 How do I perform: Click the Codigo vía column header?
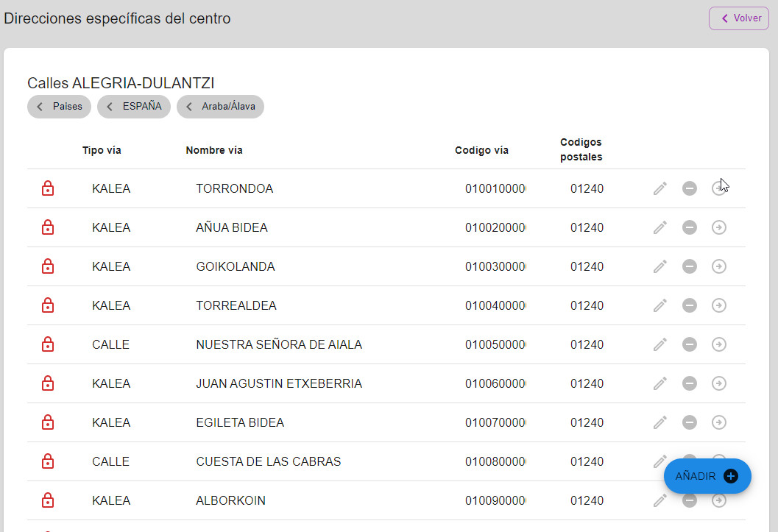[x=481, y=150]
